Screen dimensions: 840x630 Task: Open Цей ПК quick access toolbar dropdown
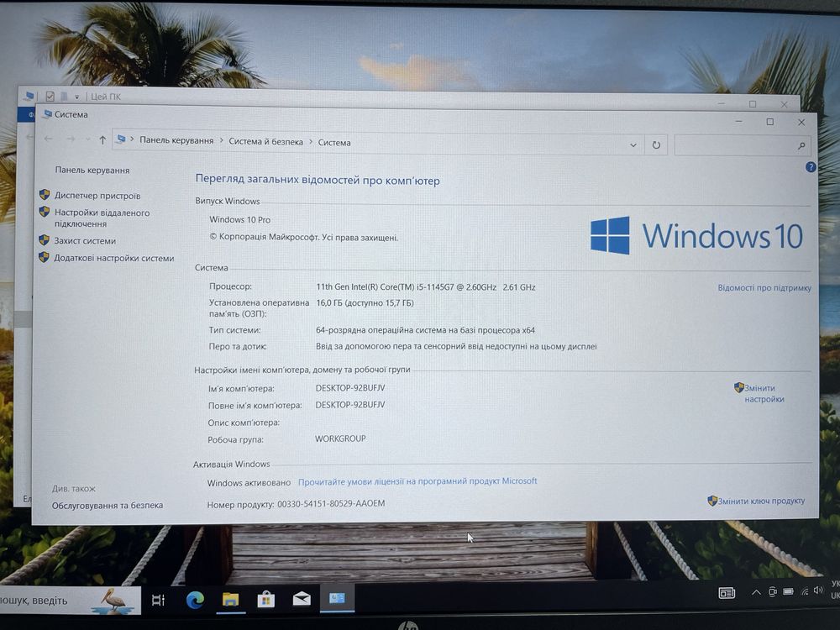pyautogui.click(x=77, y=97)
